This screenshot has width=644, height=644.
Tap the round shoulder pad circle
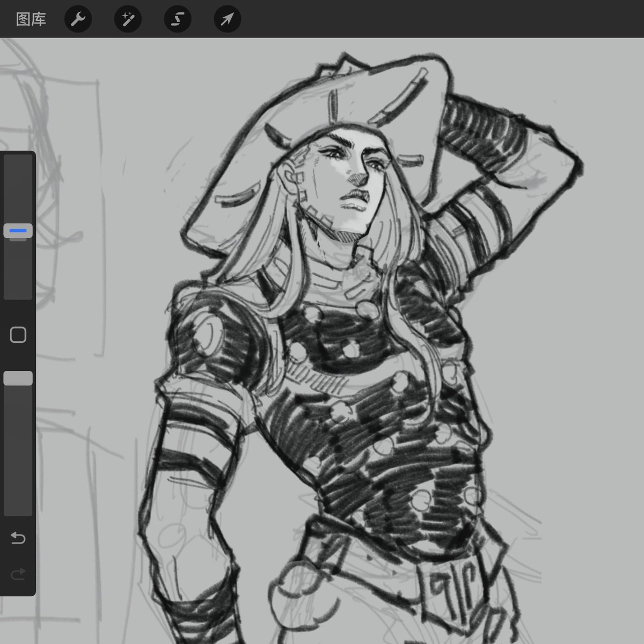tap(207, 333)
